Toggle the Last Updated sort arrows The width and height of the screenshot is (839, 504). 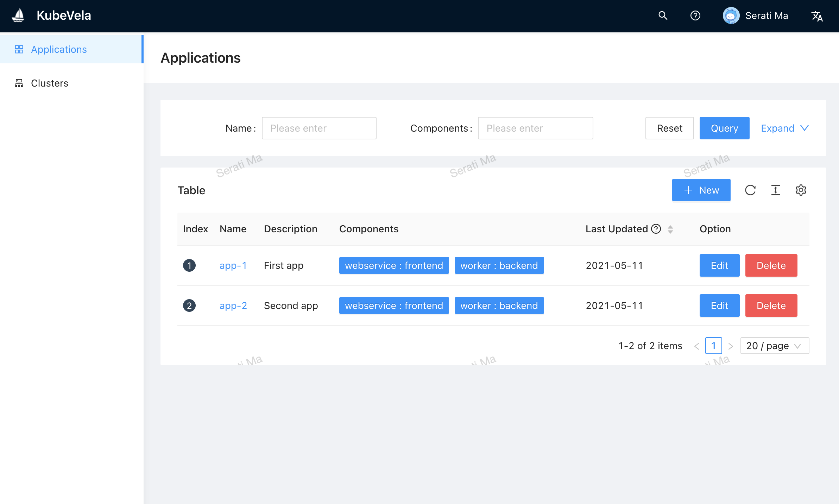670,229
